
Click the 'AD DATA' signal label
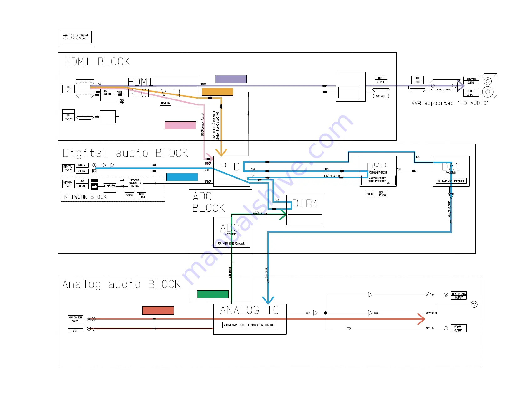point(257,213)
